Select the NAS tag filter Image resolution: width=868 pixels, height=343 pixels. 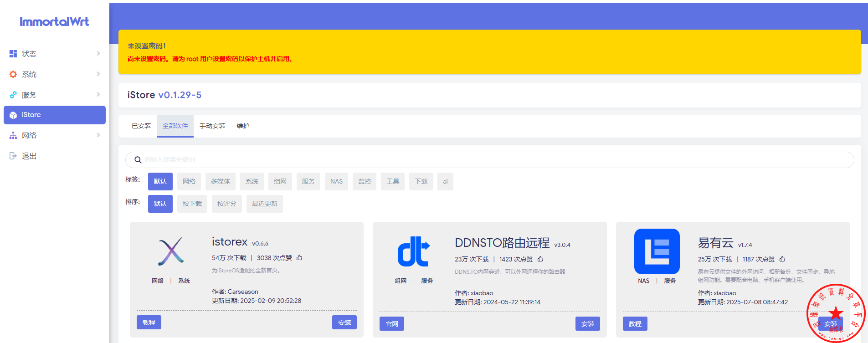pos(336,181)
